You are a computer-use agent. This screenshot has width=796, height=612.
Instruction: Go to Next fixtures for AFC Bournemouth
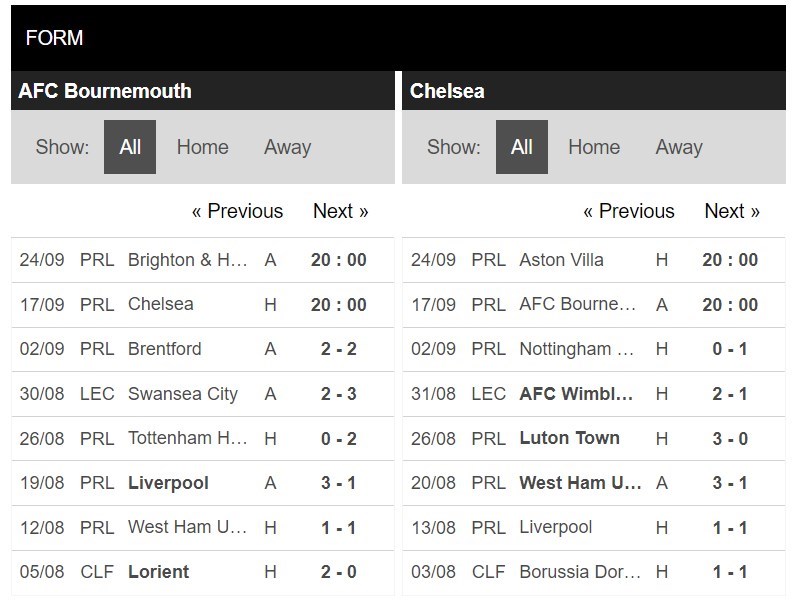pyautogui.click(x=341, y=211)
